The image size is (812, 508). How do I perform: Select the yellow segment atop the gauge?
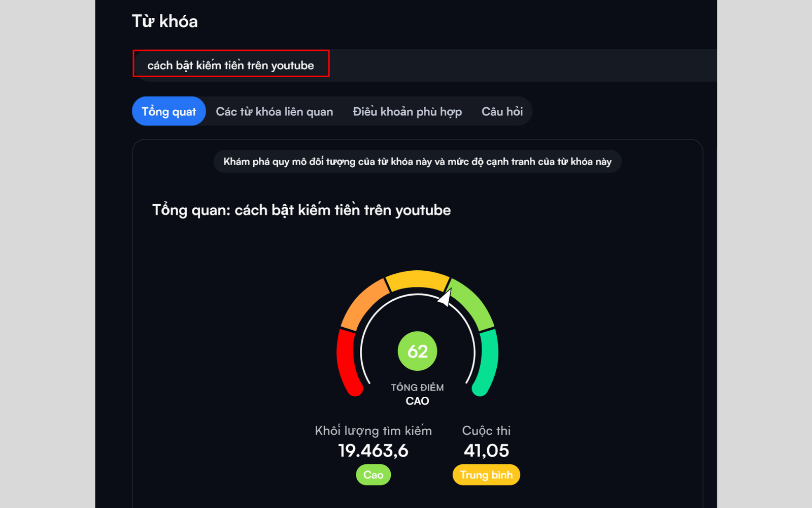point(417,280)
